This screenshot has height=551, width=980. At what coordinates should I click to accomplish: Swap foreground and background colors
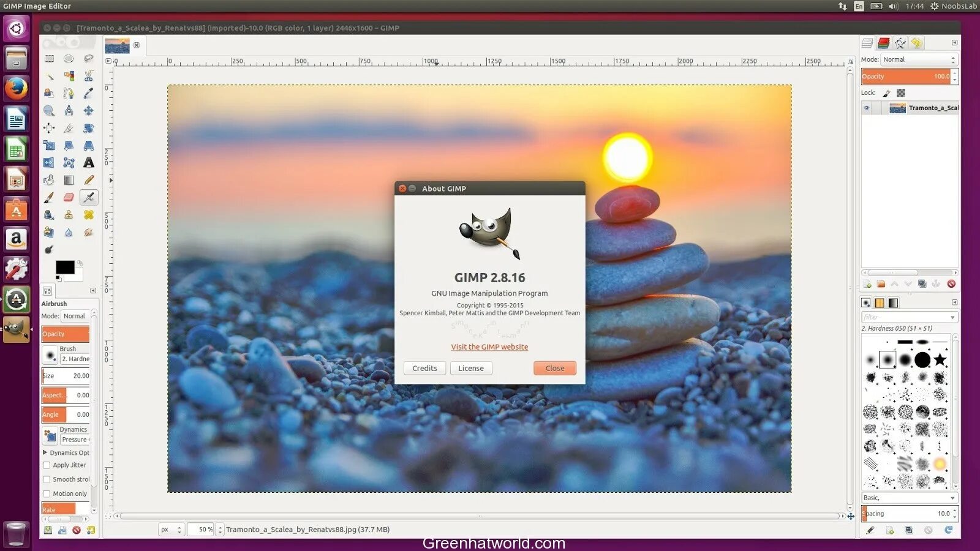click(x=80, y=264)
